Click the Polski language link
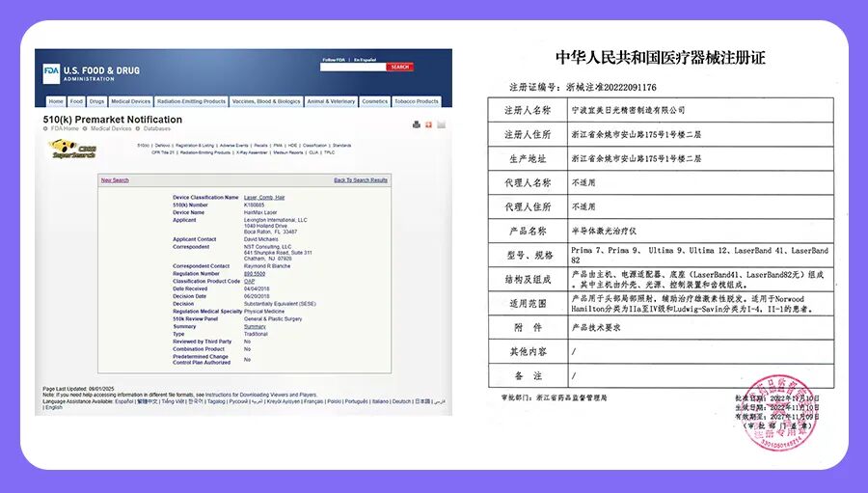The width and height of the screenshot is (868, 493). click(334, 401)
